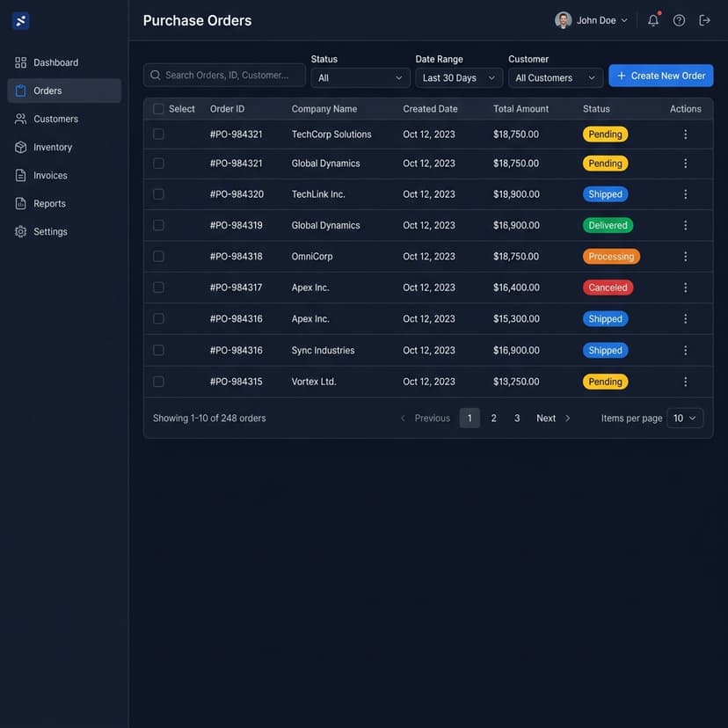Open actions menu for TechCorp Solutions row
728x728 pixels.
[685, 135]
